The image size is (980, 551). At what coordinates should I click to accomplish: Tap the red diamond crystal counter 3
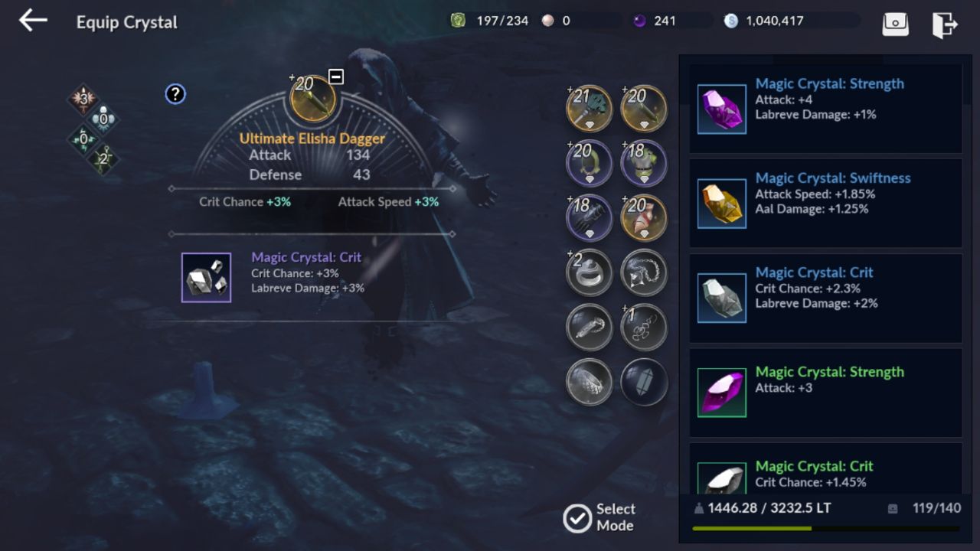coord(83,99)
